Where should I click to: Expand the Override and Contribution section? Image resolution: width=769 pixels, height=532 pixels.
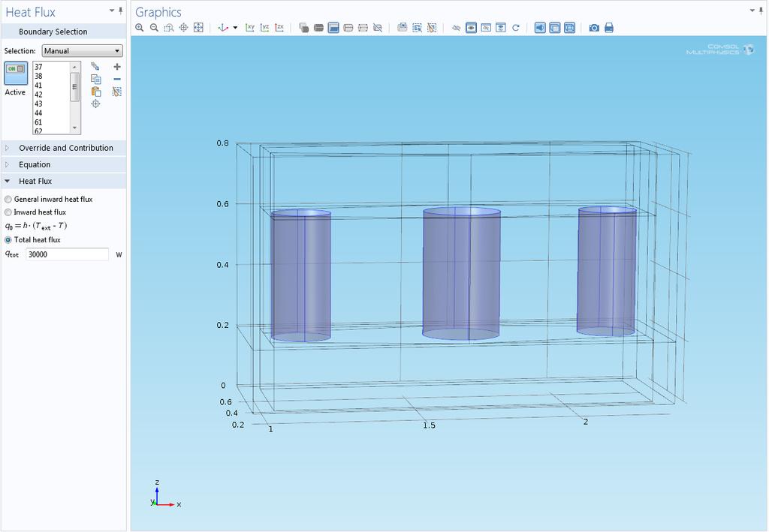click(64, 148)
